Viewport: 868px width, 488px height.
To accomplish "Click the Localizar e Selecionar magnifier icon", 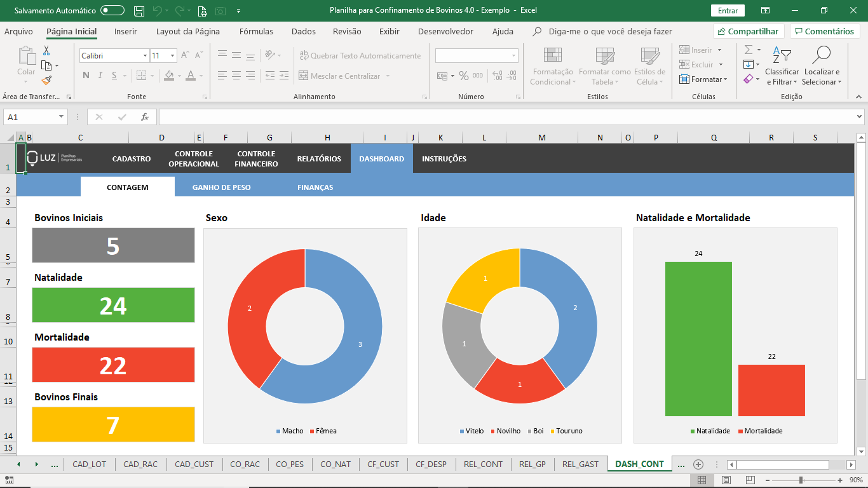I will [x=821, y=56].
